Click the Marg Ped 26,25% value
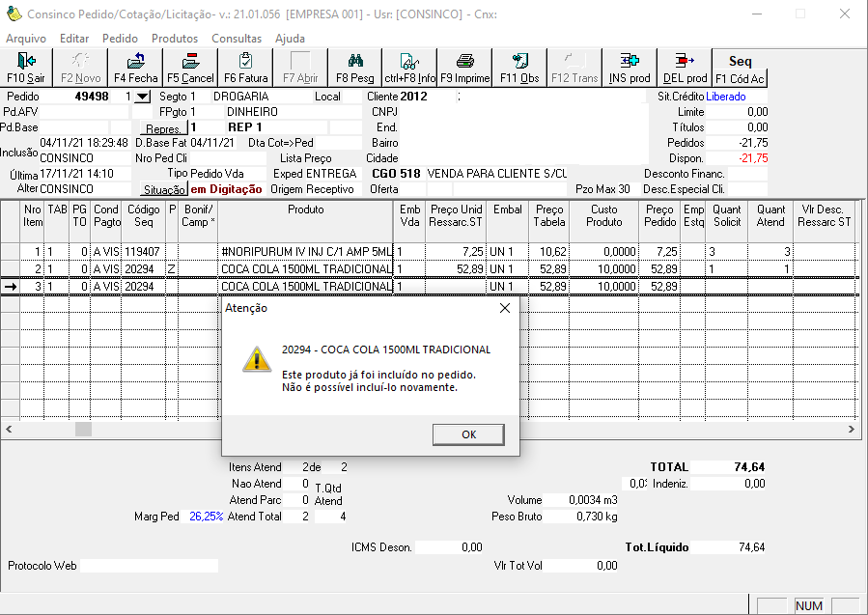 click(206, 517)
